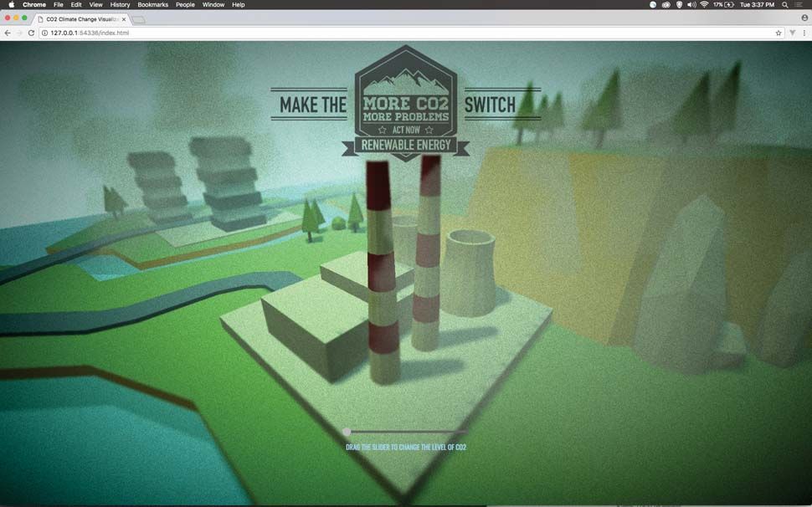Image resolution: width=812 pixels, height=507 pixels.
Task: Open the Bookmarks menu
Action: [x=152, y=5]
